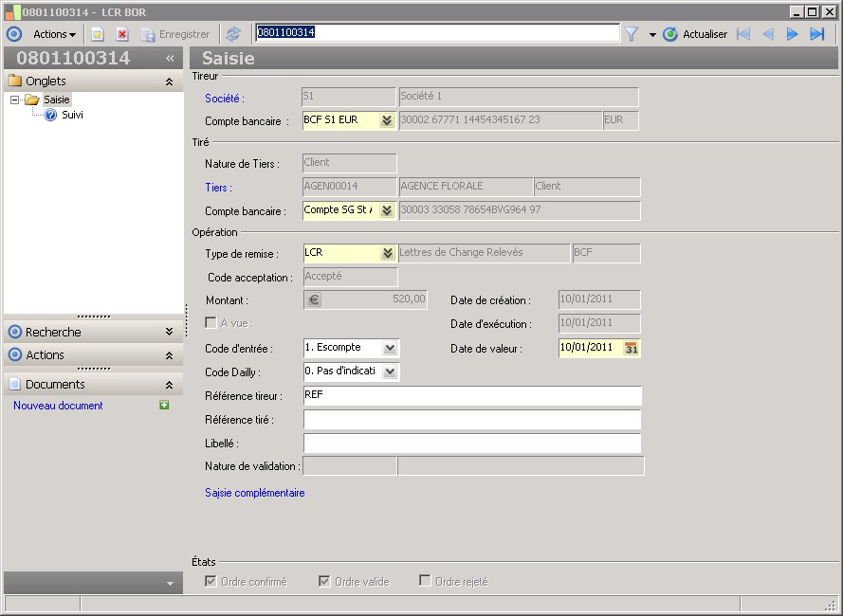Open the Code d'entrée dropdown

390,349
